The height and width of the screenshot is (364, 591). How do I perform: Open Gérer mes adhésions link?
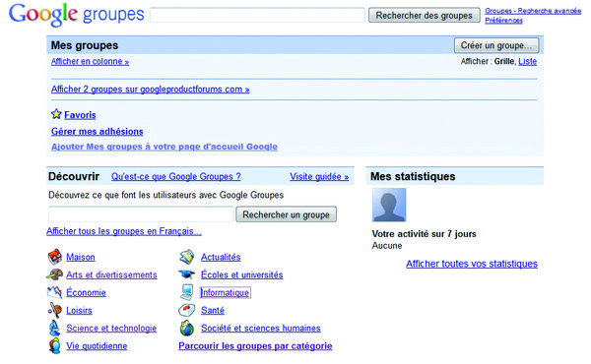(x=98, y=132)
